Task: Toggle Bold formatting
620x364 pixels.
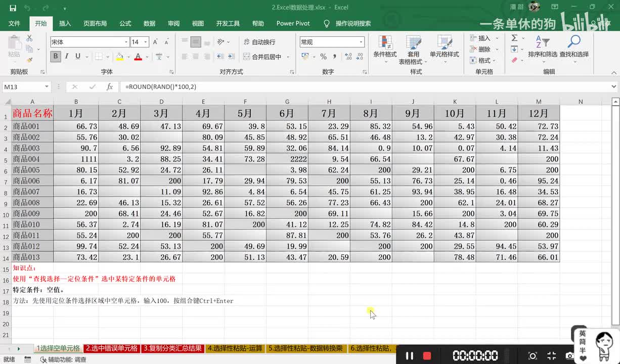Action: click(x=56, y=57)
